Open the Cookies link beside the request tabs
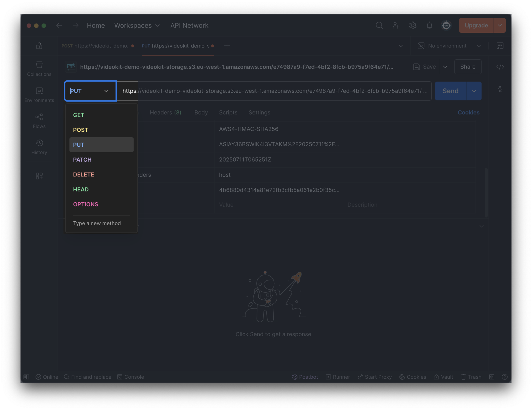This screenshot has width=532, height=410. pyautogui.click(x=469, y=112)
